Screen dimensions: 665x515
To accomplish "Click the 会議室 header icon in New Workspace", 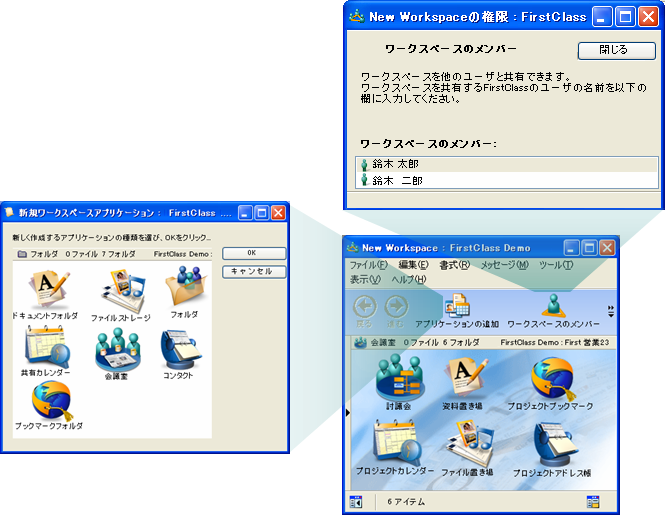I will click(x=360, y=342).
